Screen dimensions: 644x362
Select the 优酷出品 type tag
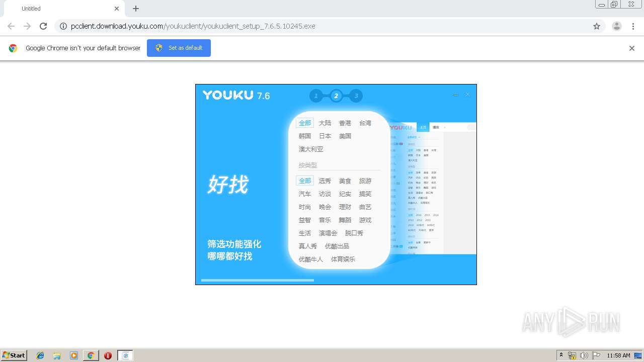[x=337, y=246]
